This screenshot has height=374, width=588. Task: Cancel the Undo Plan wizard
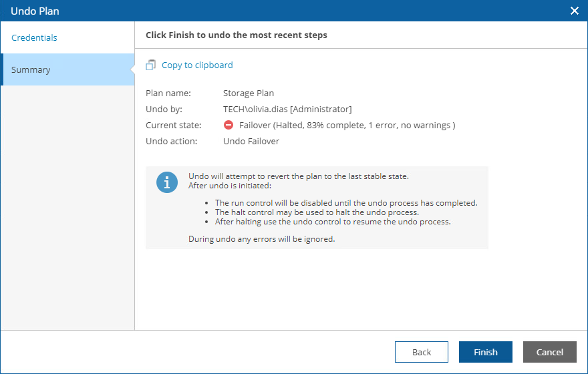tap(549, 352)
